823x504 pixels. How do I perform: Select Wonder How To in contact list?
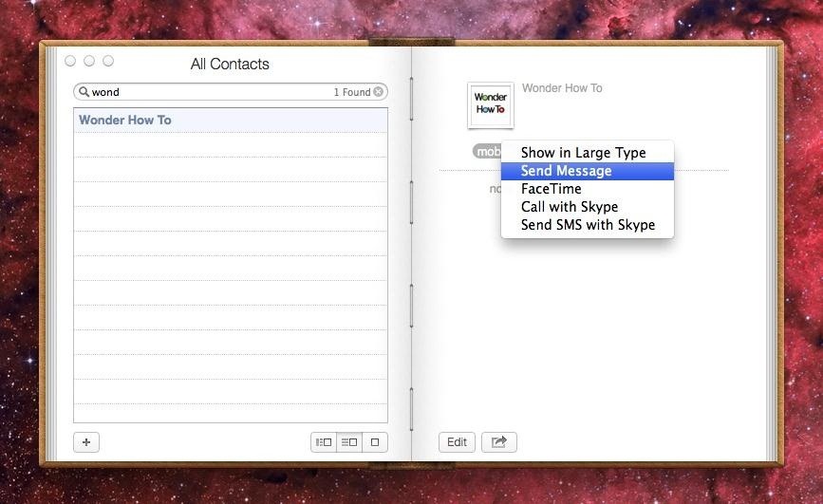(231, 121)
